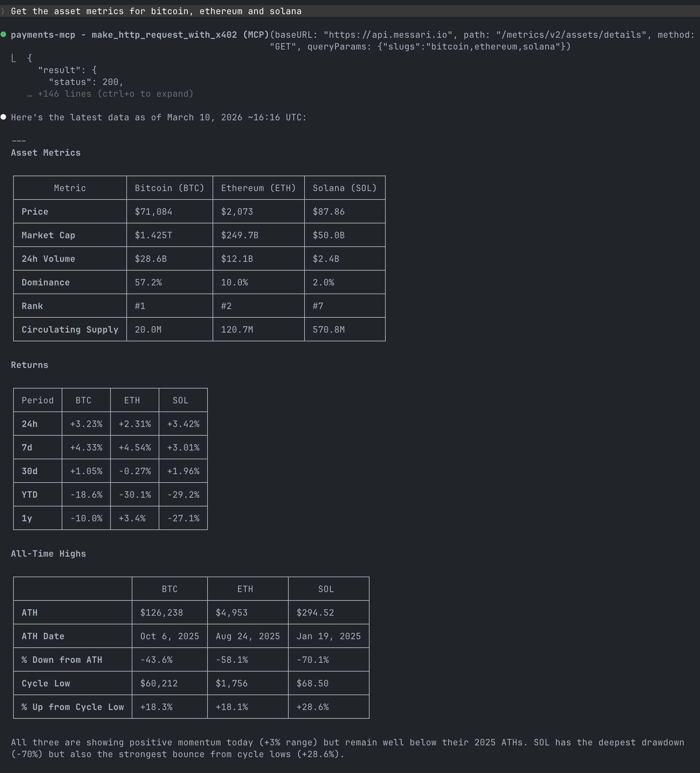Click the green tool status dot
Viewport: 700px width, 773px height.
coord(3,34)
